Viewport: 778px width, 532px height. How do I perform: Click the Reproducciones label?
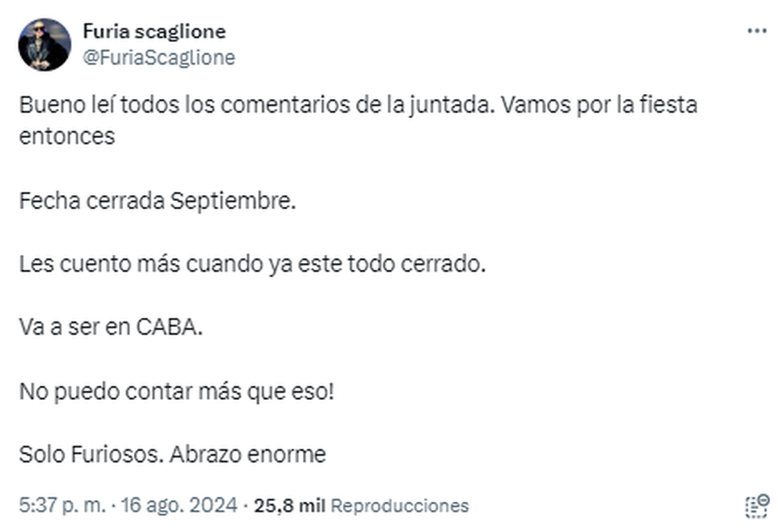point(399,505)
